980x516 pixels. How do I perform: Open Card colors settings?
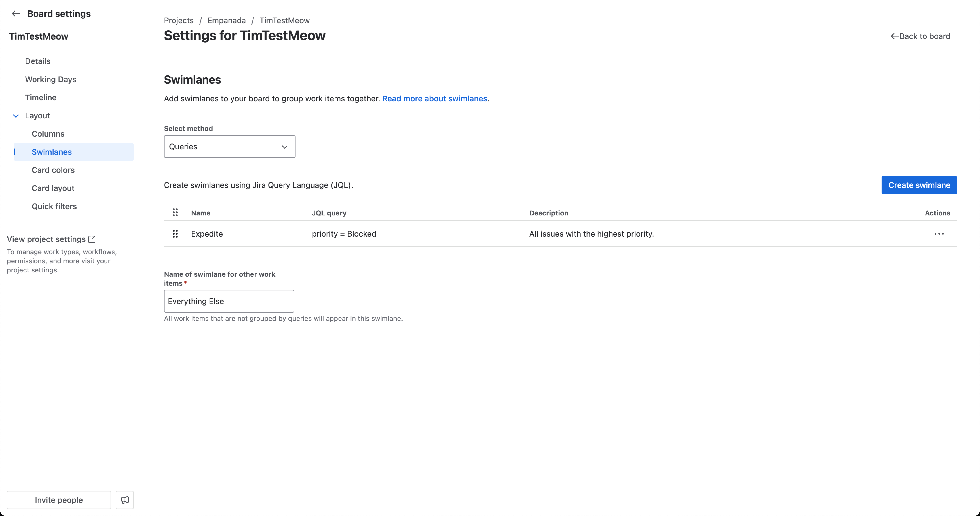pos(53,170)
